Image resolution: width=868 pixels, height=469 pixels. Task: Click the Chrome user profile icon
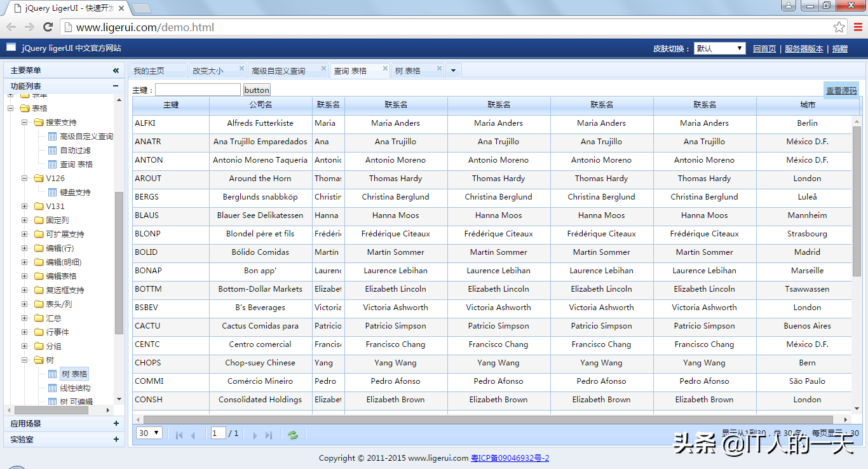tap(789, 6)
